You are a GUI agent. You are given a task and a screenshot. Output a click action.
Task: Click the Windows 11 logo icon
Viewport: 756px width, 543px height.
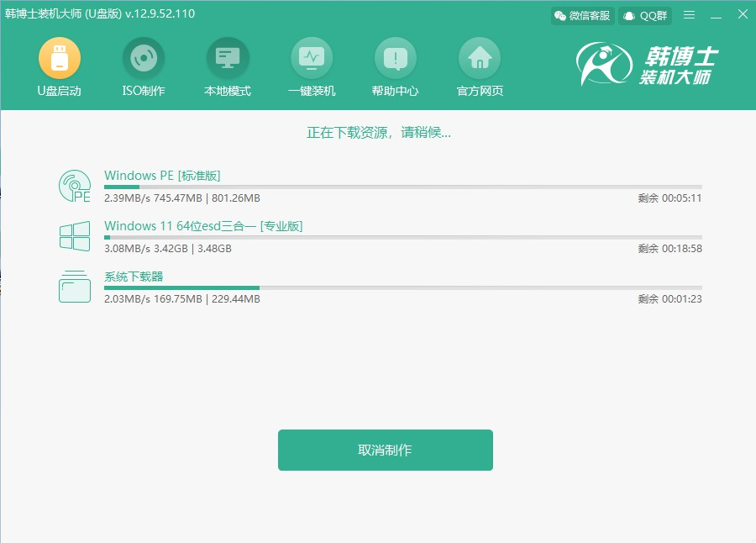coord(75,236)
